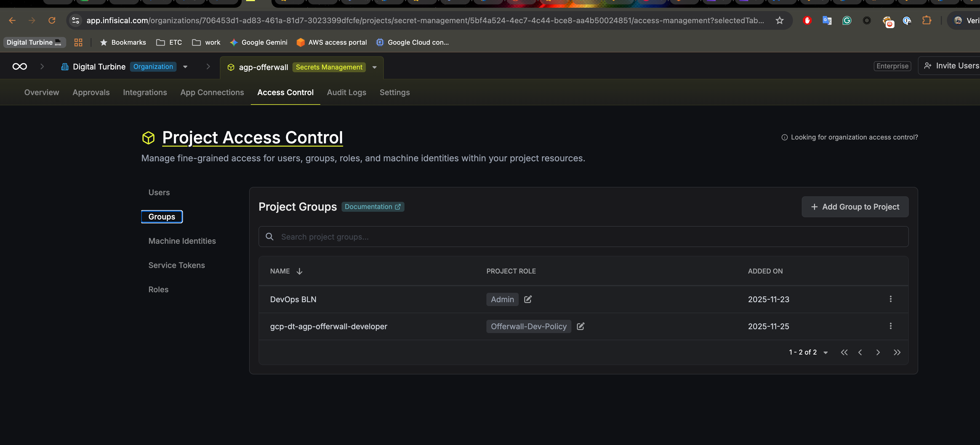Expand the Digital Turbine organization dropdown

coord(185,67)
